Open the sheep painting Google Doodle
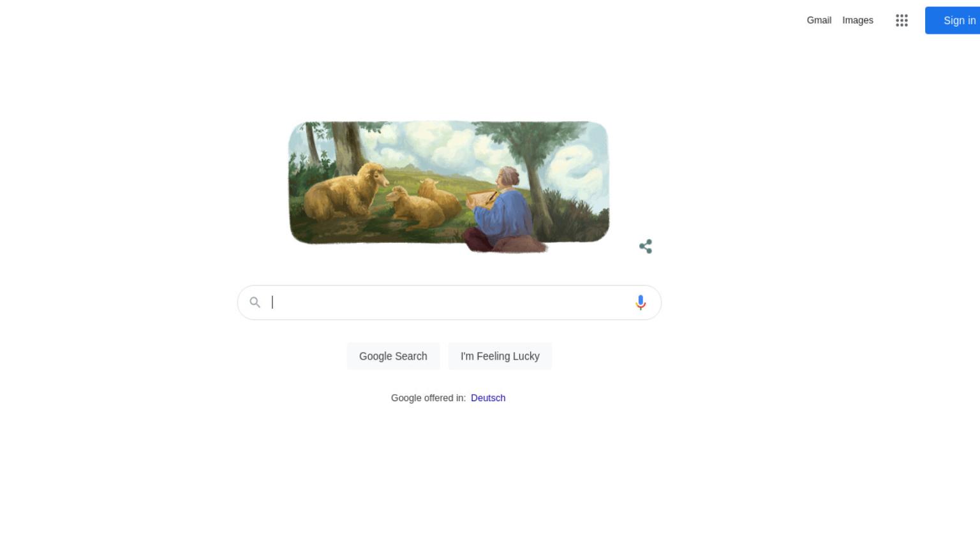Viewport: 980px width, 551px height. (x=449, y=186)
